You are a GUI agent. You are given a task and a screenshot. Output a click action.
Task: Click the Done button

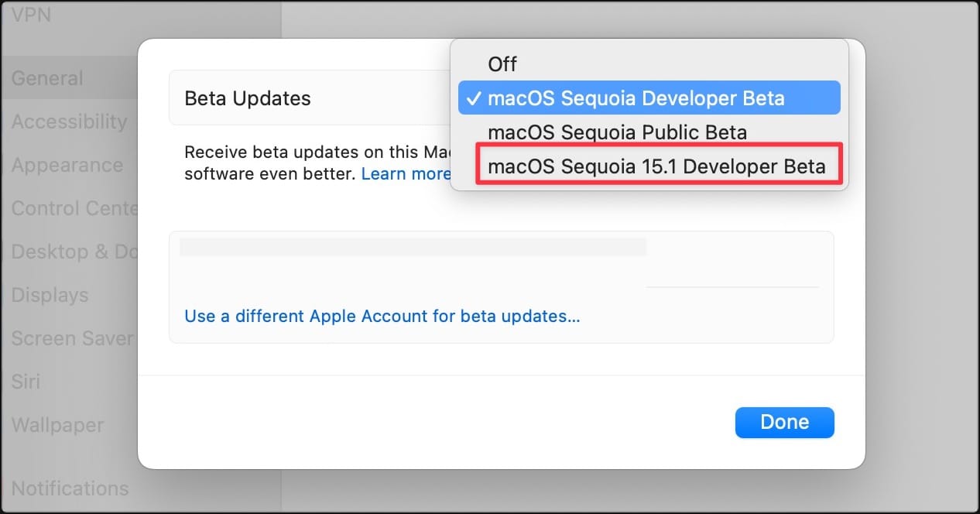(x=784, y=422)
